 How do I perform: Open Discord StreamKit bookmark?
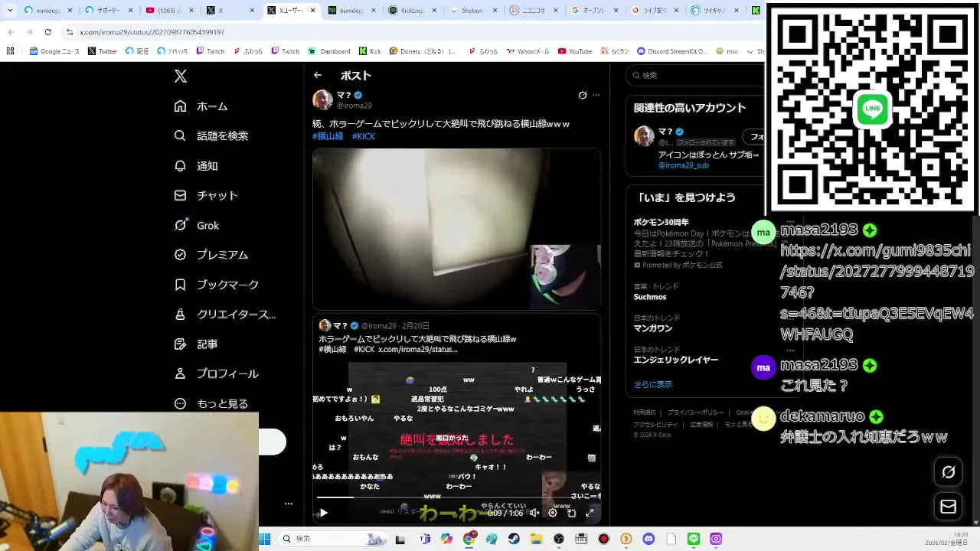pos(672,51)
